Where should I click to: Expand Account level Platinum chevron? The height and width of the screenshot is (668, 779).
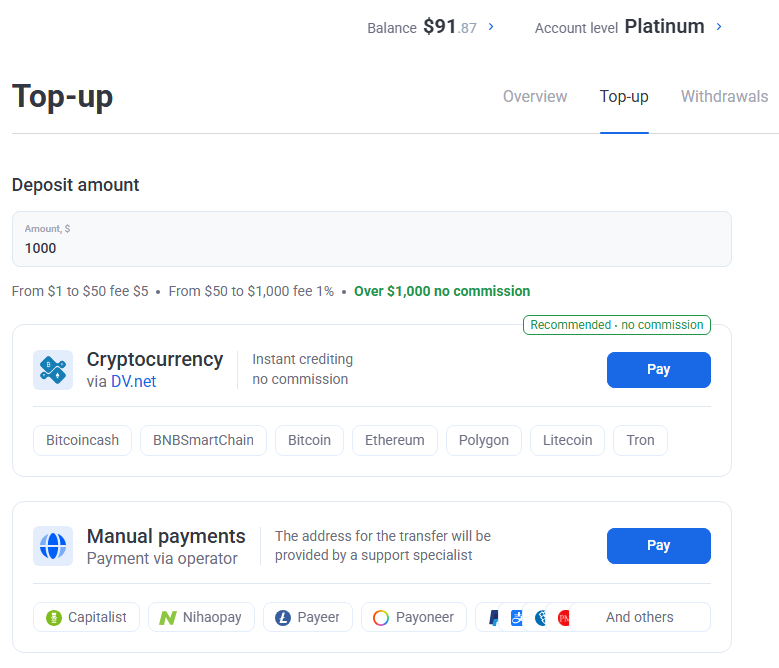(719, 27)
